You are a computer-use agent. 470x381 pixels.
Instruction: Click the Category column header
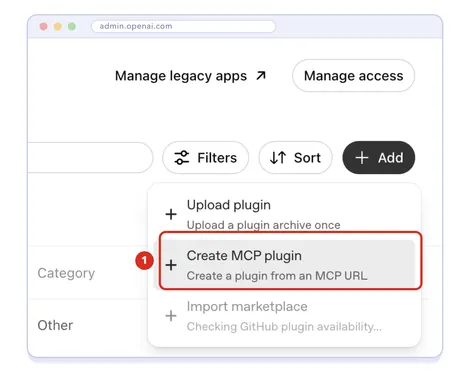(66, 273)
